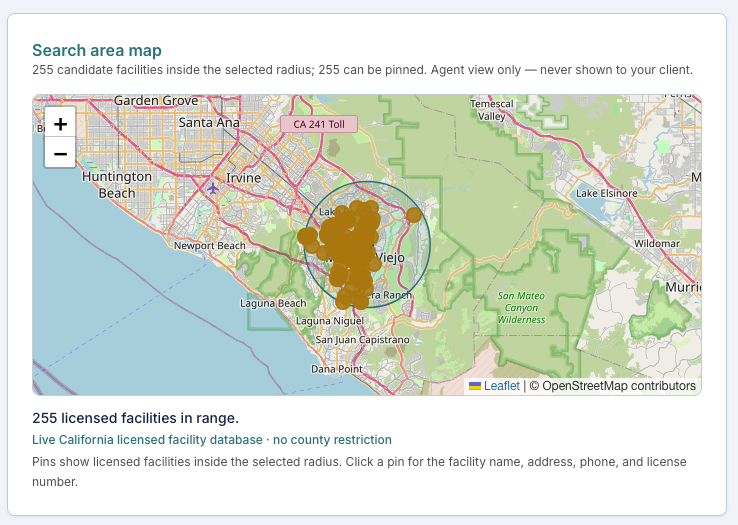
Task: Click the Garden Grove map label
Action: click(156, 100)
